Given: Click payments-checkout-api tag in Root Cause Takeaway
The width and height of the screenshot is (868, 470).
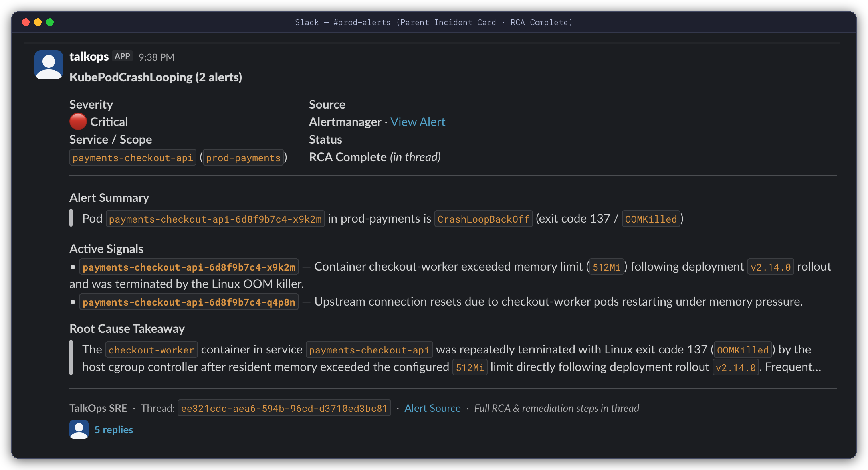Looking at the screenshot, I should [369, 350].
